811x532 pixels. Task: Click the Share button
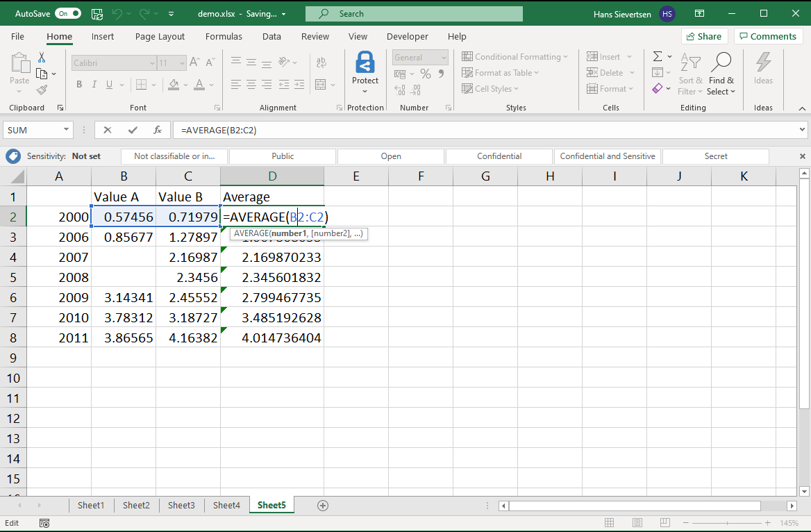[x=704, y=36]
